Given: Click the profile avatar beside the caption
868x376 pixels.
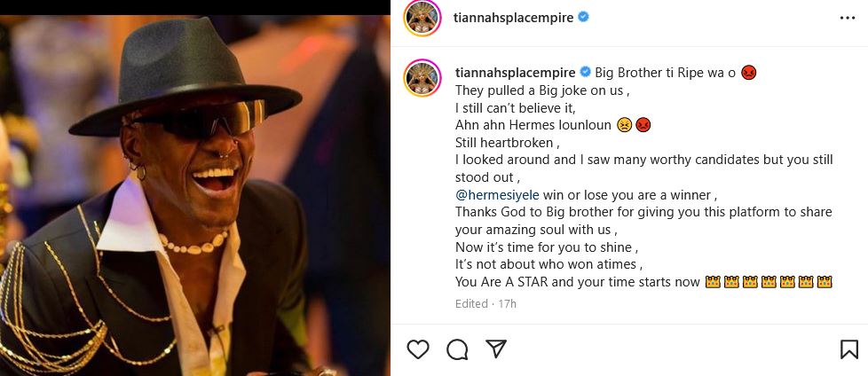Looking at the screenshot, I should coord(423,79).
